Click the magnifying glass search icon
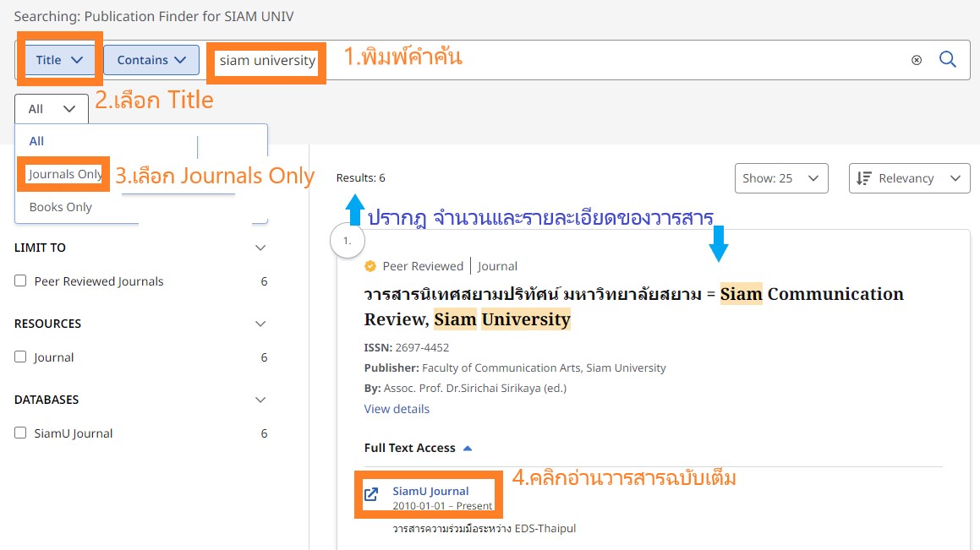The image size is (980, 550). (948, 60)
